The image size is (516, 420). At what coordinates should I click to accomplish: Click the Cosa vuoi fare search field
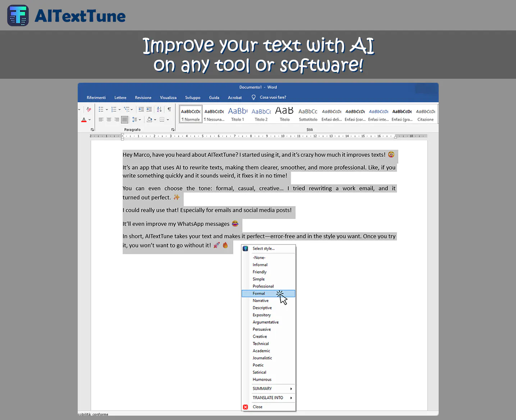273,97
